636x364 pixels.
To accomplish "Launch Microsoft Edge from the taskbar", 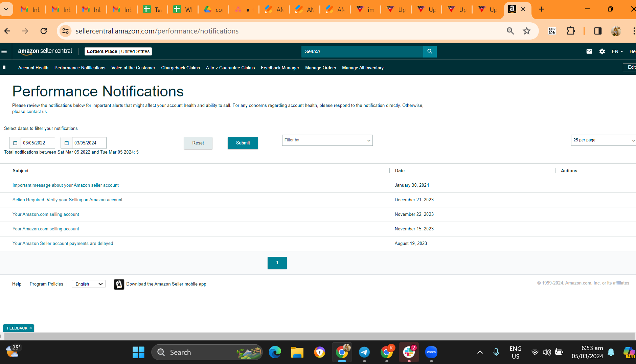I will 275,352.
